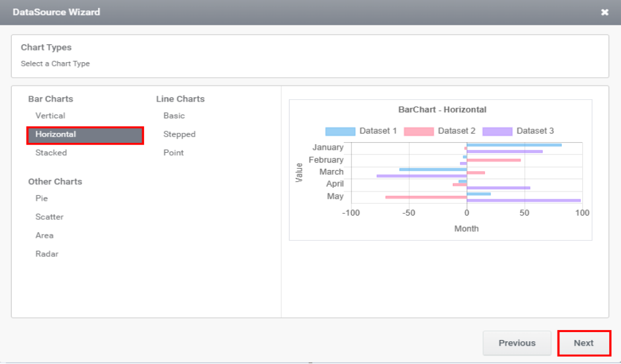Select the Scatter chart type

coord(49,217)
